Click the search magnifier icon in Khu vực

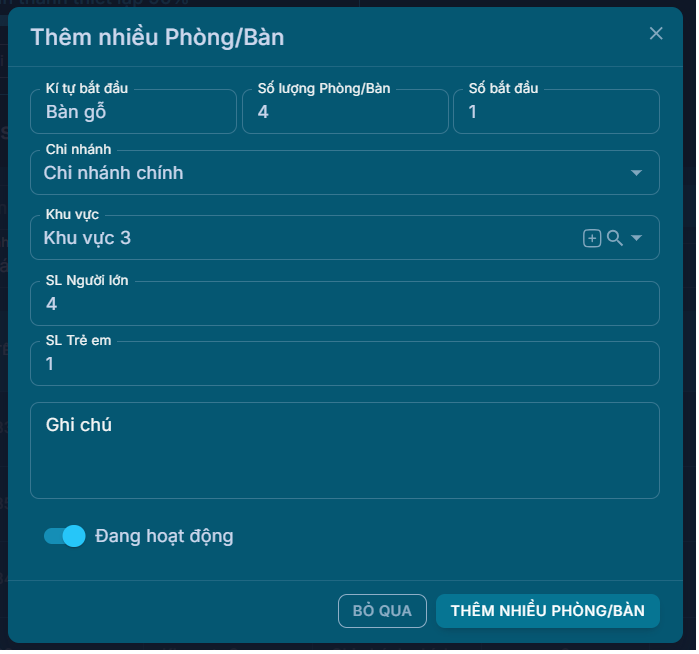click(x=615, y=238)
